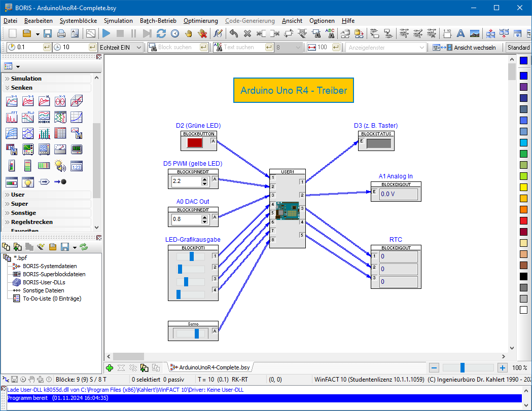
Task: Expand the Super block category
Action: tap(47, 204)
